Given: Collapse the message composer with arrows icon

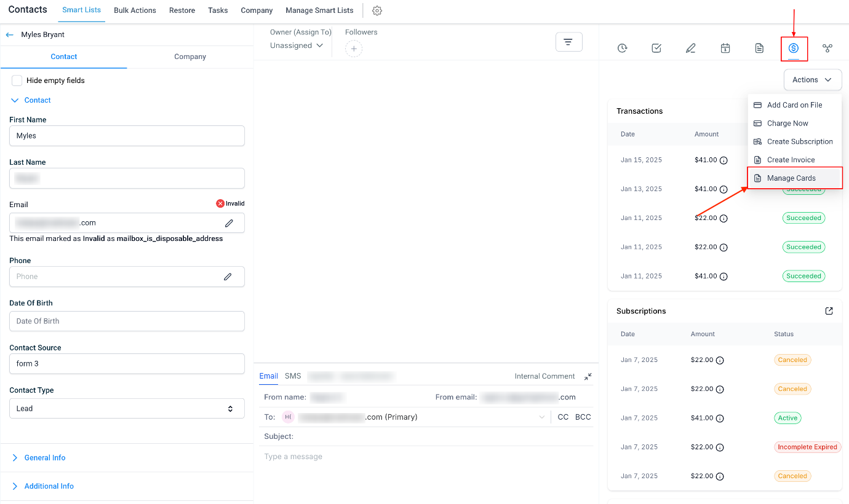Looking at the screenshot, I should (588, 376).
